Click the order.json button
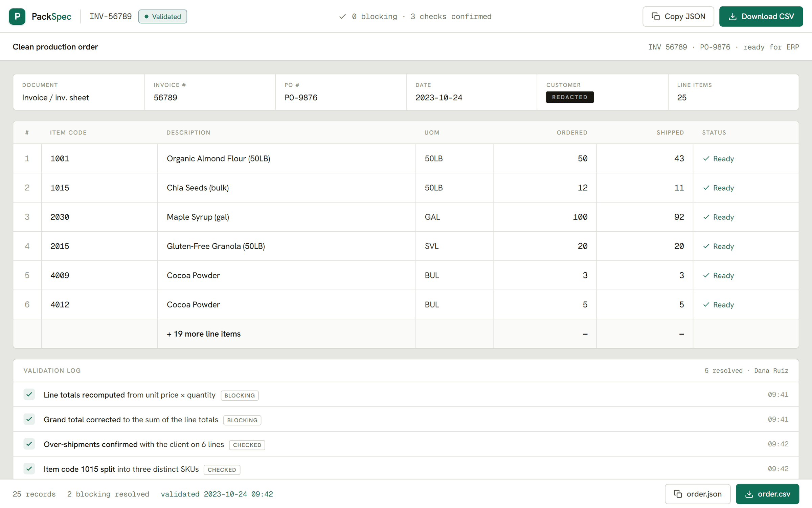 (x=697, y=494)
